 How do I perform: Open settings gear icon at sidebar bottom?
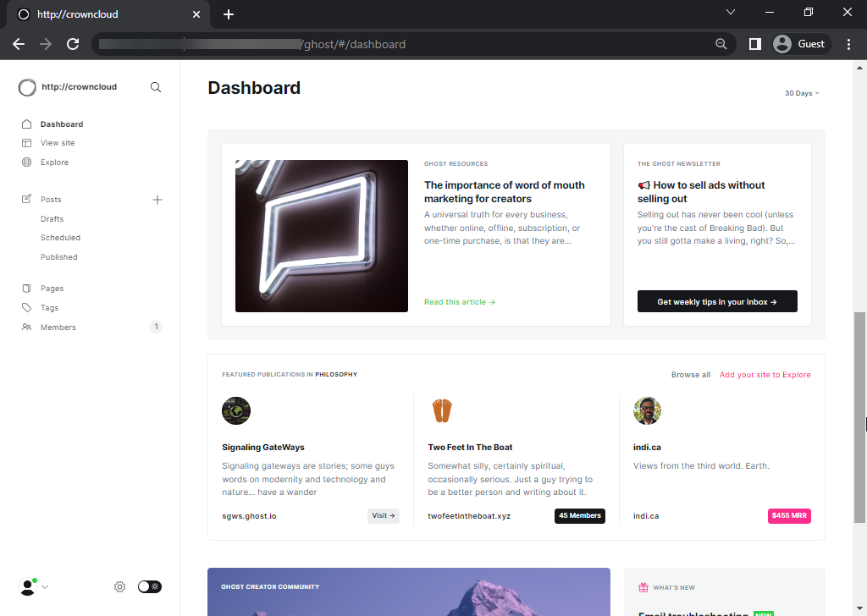point(120,586)
